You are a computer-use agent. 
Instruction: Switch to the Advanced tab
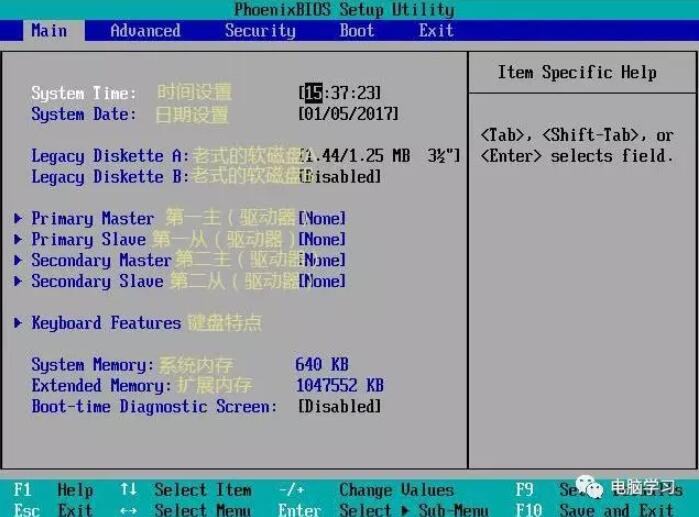tap(145, 31)
